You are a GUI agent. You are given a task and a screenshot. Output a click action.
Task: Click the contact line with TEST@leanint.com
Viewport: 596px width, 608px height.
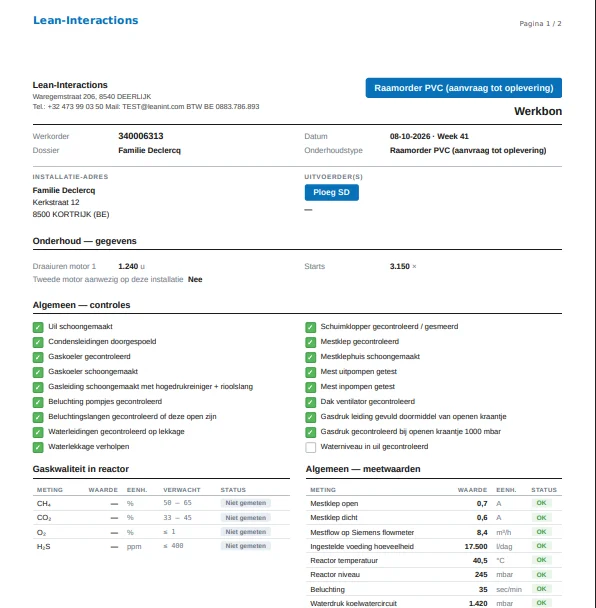146,107
